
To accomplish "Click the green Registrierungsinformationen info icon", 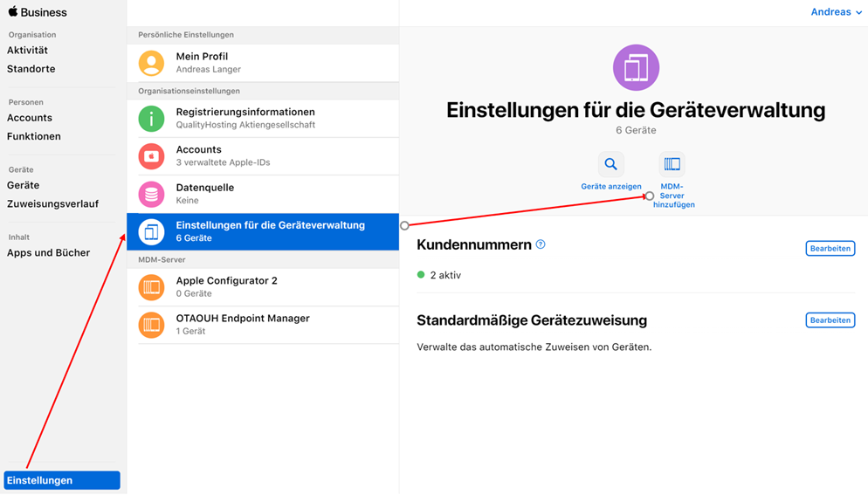I will [x=151, y=119].
